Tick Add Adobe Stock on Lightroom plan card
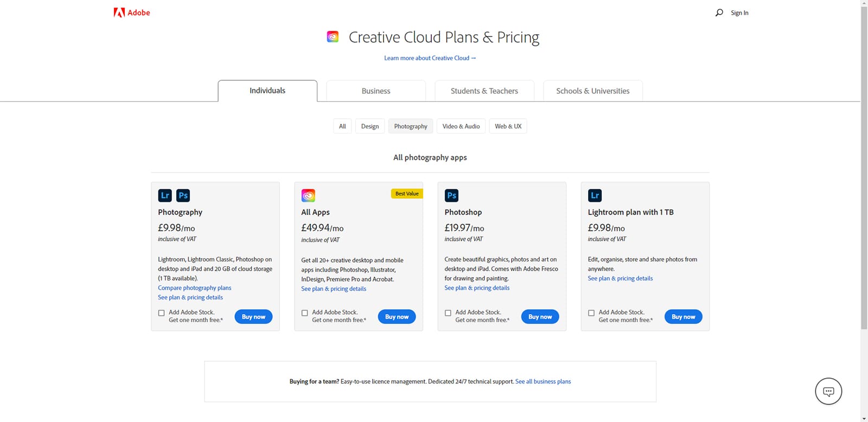Screen dimensions: 868x422 [x=591, y=313]
